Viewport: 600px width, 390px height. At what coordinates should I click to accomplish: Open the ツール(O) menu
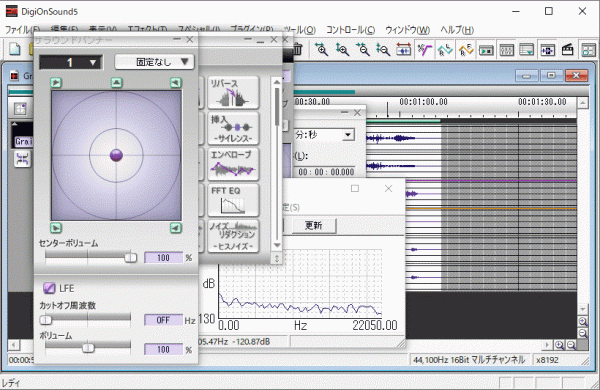tap(299, 30)
